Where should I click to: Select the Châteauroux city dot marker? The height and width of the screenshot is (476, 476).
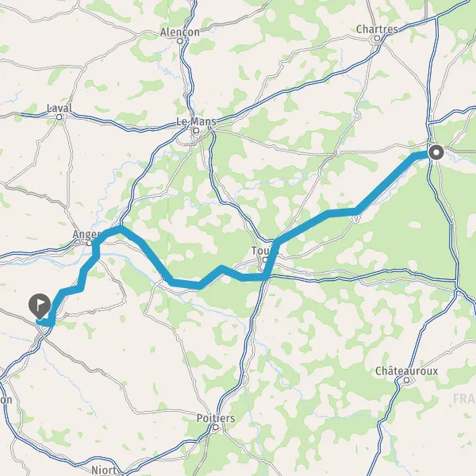(x=406, y=380)
